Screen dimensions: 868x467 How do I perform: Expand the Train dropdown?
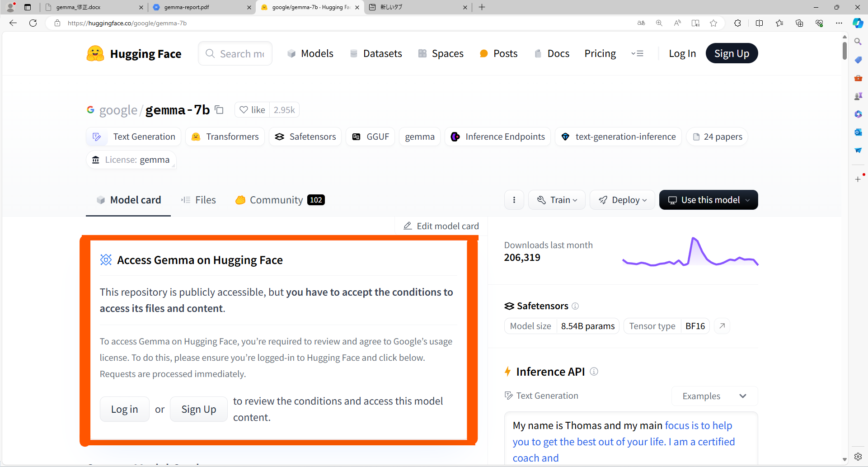coord(557,200)
